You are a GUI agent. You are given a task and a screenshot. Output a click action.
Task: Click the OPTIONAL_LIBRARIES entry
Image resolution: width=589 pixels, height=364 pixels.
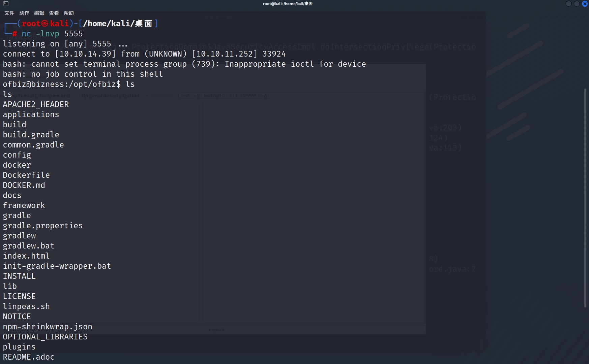tap(45, 337)
